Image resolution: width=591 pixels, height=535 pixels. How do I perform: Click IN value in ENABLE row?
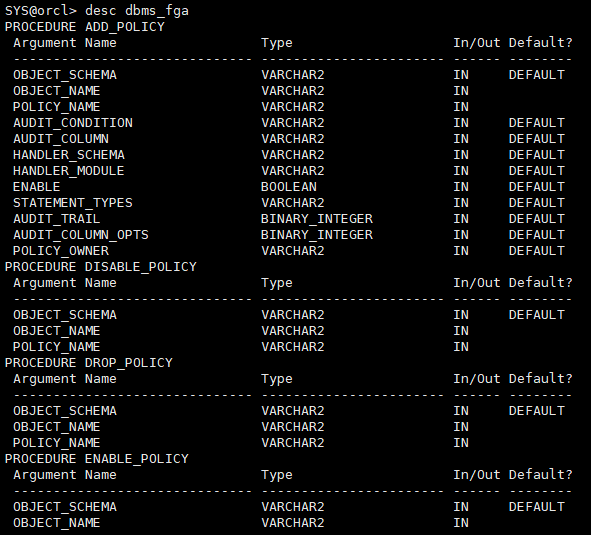point(461,187)
